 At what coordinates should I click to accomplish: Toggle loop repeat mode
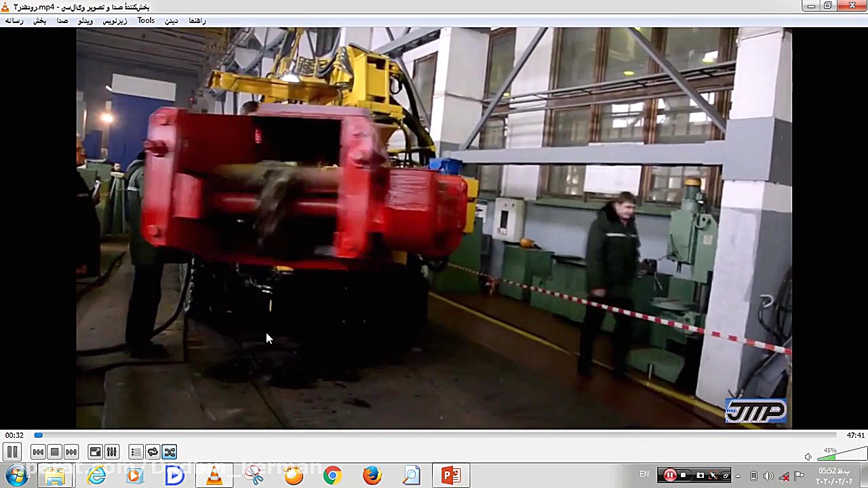[153, 452]
